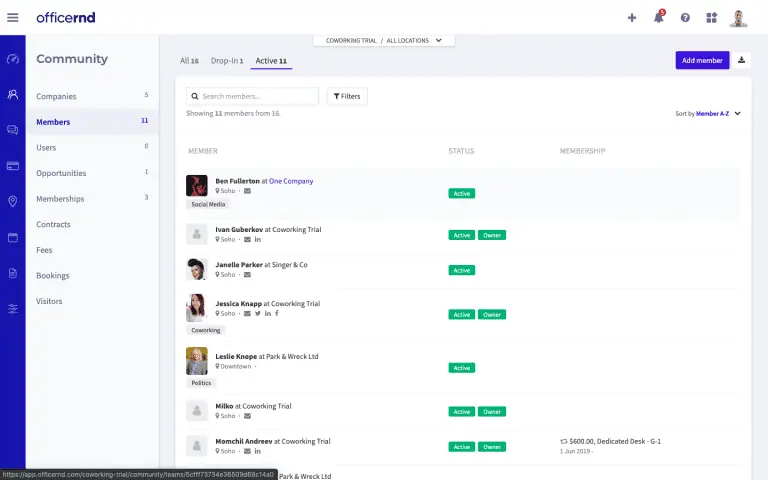Select Memberships in the Community menu

tap(60, 198)
